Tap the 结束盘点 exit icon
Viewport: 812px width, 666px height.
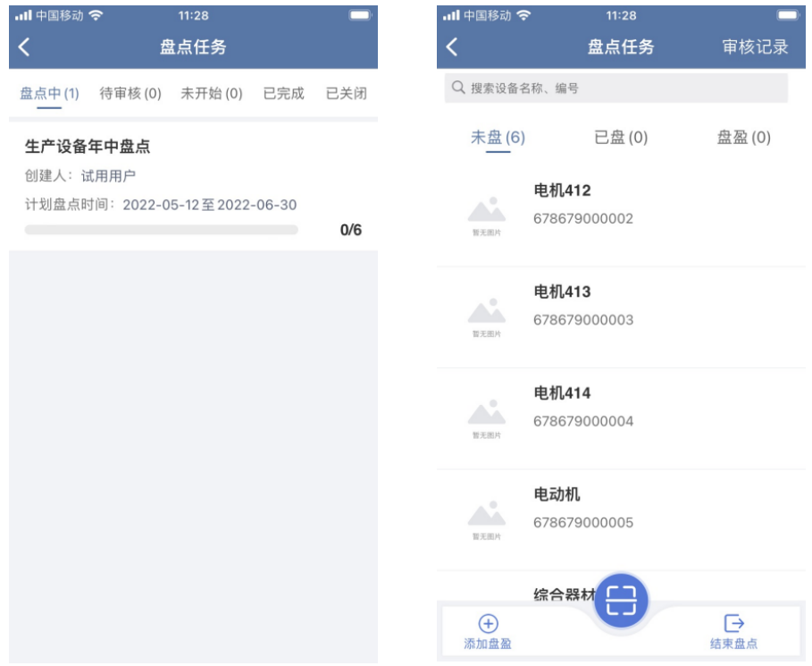[733, 623]
